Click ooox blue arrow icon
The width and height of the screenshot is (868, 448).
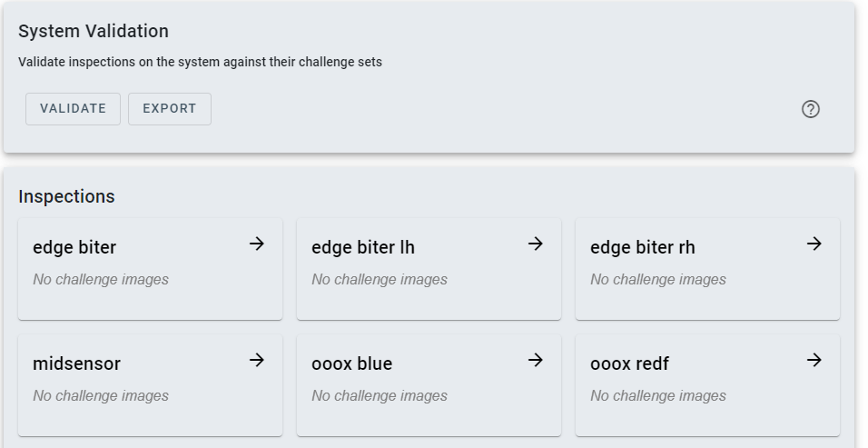[536, 360]
